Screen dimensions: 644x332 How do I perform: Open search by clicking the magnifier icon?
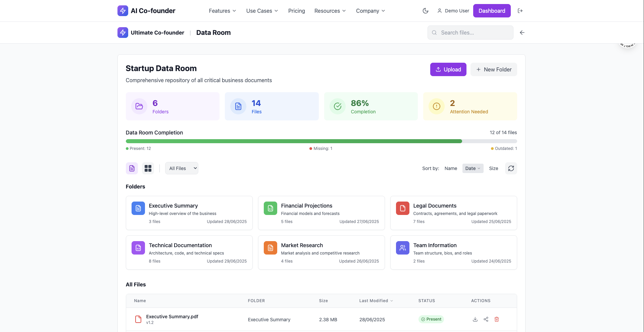[x=434, y=33]
